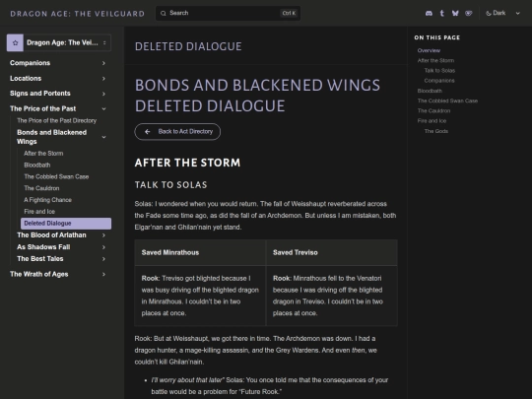
Task: Expand The Wrath of Ages chevron
Action: click(x=103, y=274)
